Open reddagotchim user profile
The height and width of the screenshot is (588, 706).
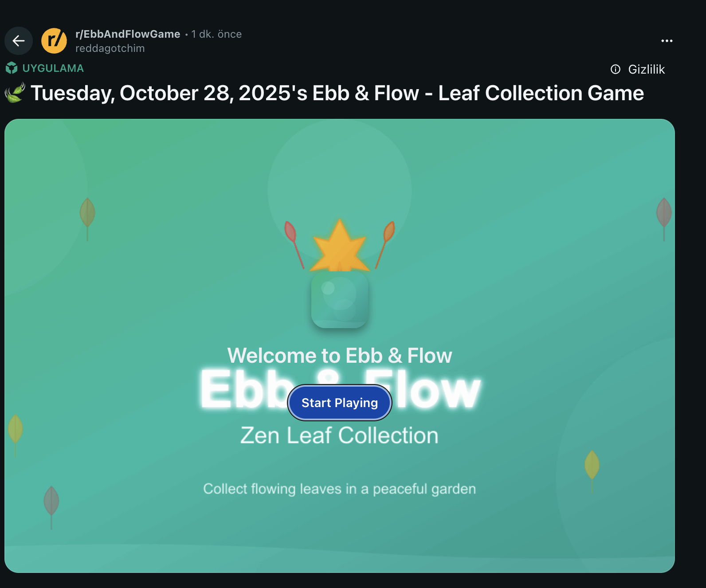click(x=110, y=48)
